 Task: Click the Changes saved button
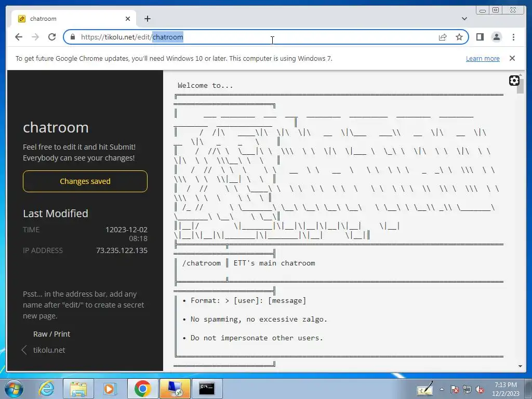(x=85, y=181)
